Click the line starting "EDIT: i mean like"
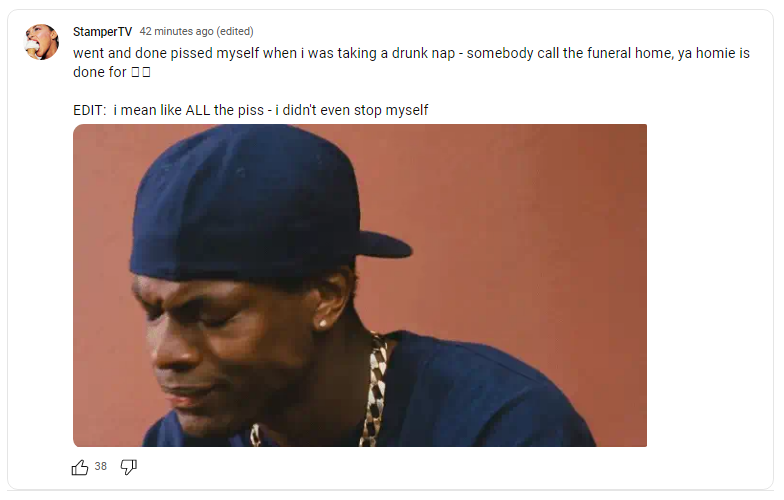This screenshot has width=784, height=500. (250, 110)
